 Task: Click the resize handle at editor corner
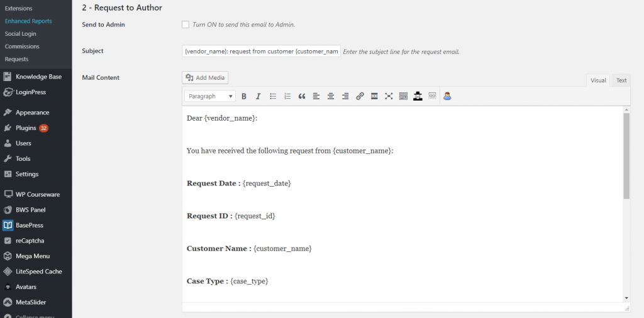pyautogui.click(x=627, y=308)
